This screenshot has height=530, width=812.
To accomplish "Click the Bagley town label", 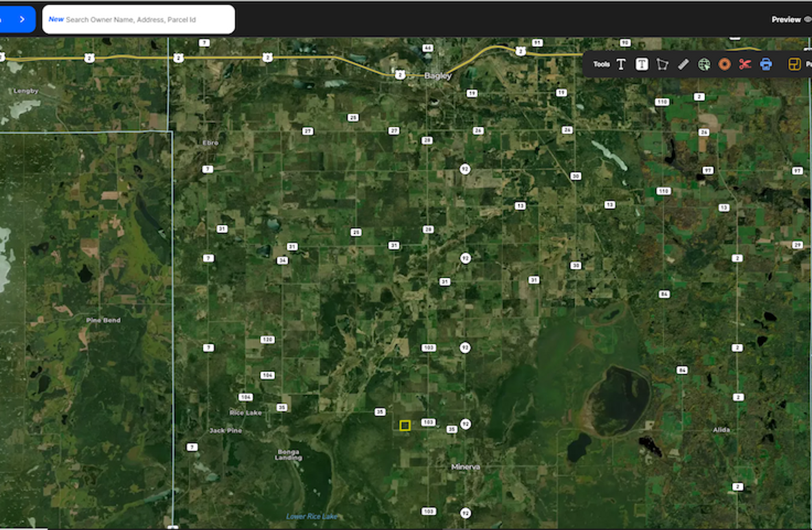I will pyautogui.click(x=438, y=76).
